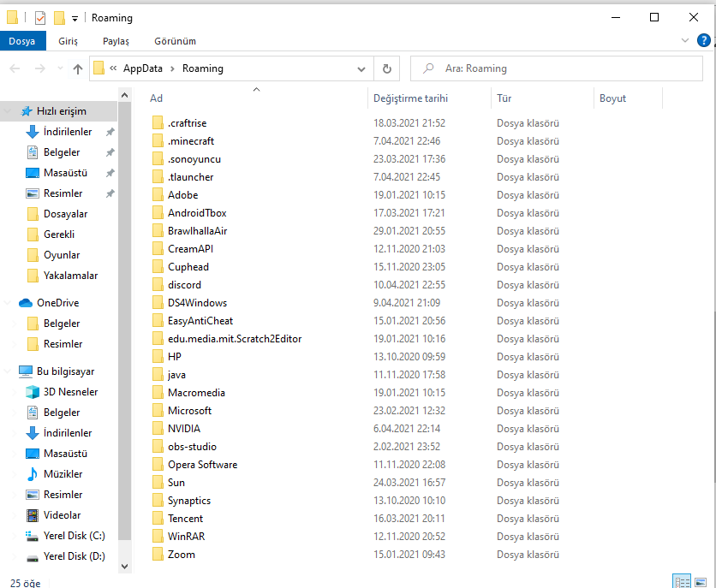716x588 pixels.
Task: Open the quick access toolbar customize dropdown
Action: coord(75,18)
